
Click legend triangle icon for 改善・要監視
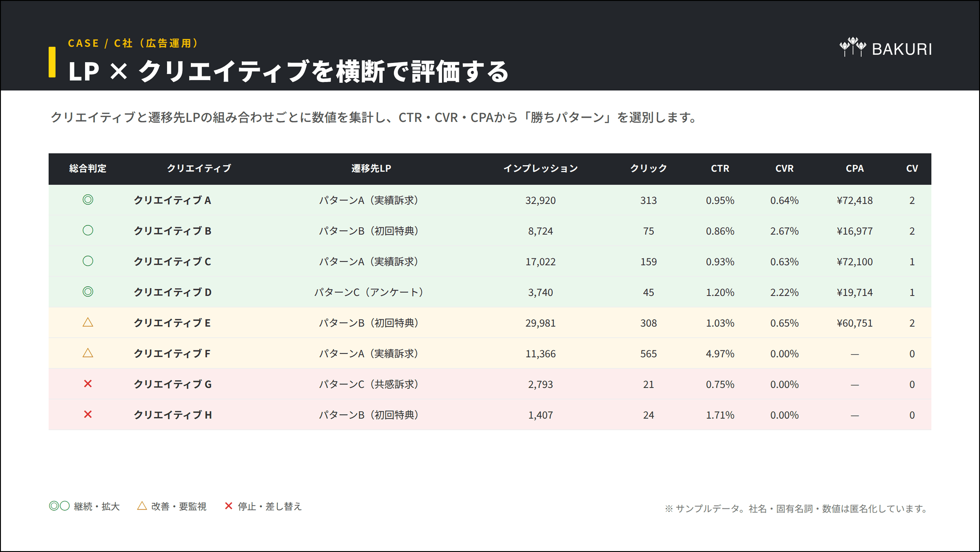pos(142,505)
